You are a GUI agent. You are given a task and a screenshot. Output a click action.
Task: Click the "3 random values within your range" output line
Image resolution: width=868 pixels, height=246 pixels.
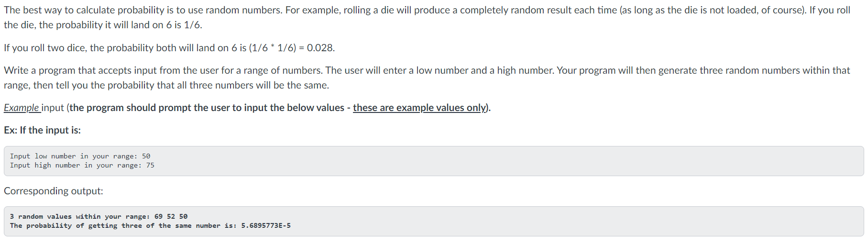pos(99,216)
